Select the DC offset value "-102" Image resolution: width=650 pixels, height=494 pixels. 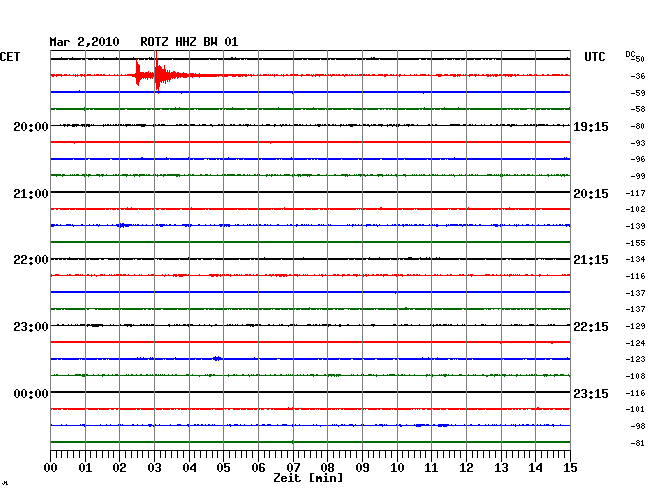[x=635, y=209]
